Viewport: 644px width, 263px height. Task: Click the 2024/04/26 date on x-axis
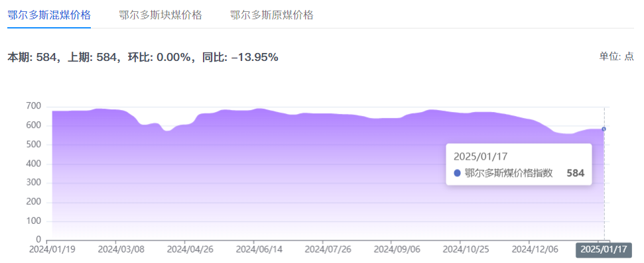tap(184, 250)
